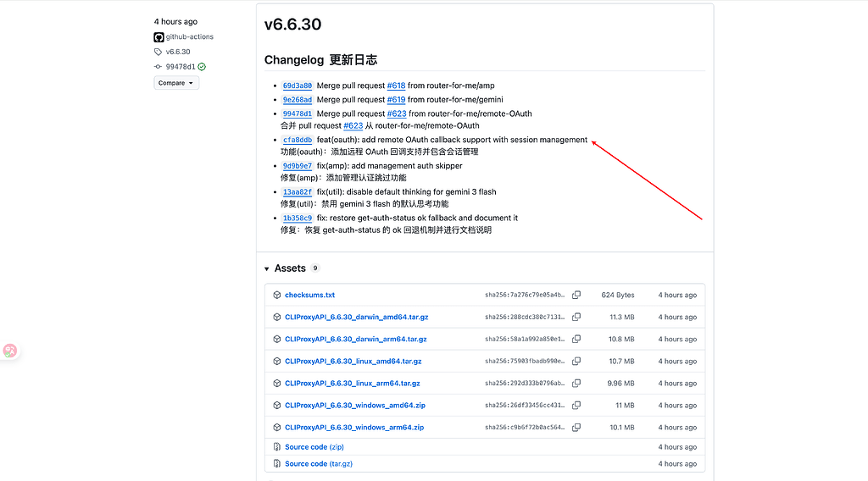Viewport: 868px width, 481px height.
Task: Click the 10.7 MB size text
Action: 621,361
